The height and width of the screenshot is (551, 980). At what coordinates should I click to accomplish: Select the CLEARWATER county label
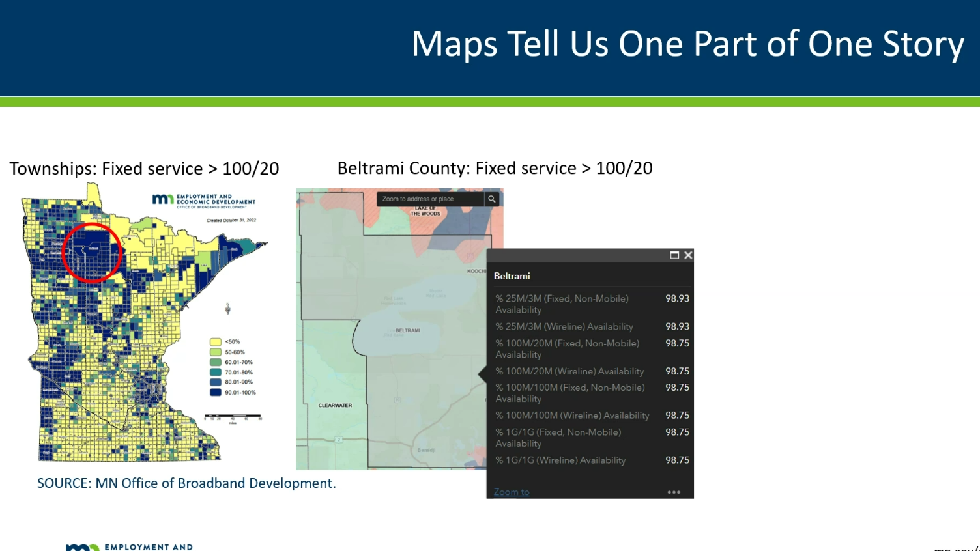pos(335,406)
